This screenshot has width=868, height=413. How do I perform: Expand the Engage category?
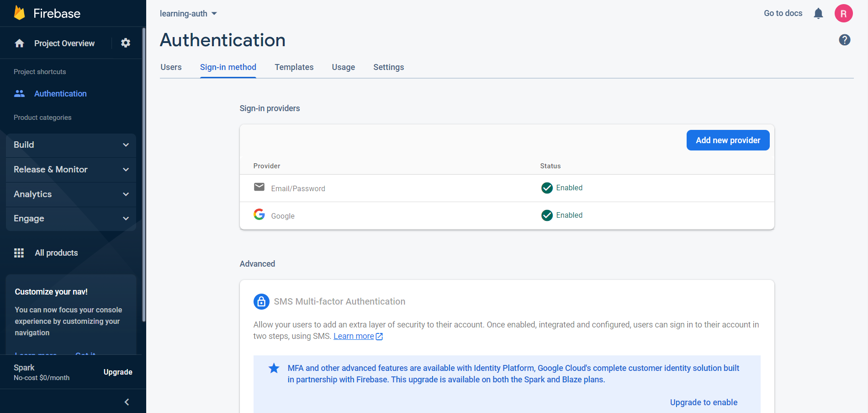(x=71, y=219)
